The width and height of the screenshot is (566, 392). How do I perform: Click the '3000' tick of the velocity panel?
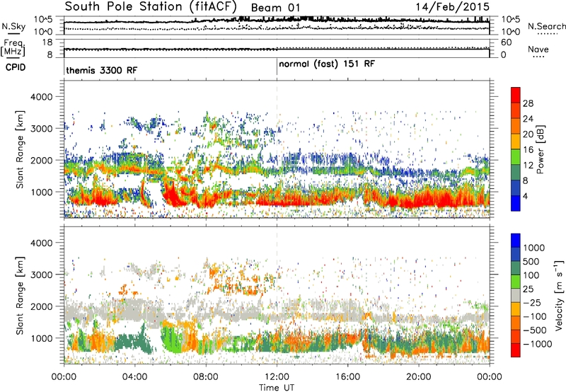pyautogui.click(x=41, y=275)
